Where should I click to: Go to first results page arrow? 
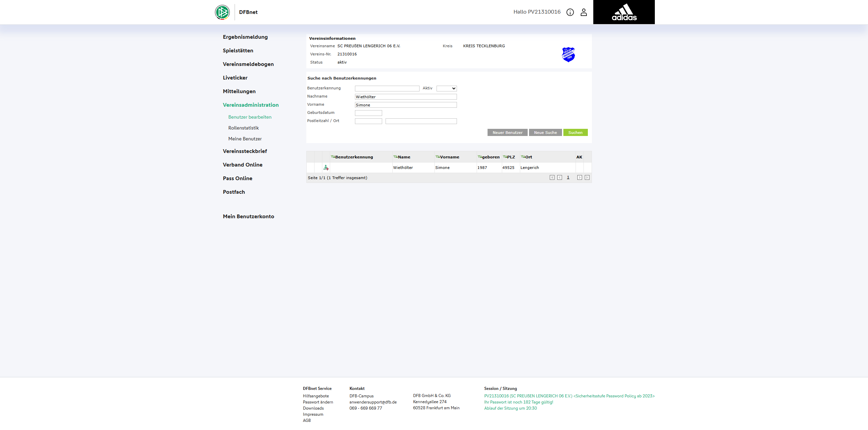coord(552,177)
